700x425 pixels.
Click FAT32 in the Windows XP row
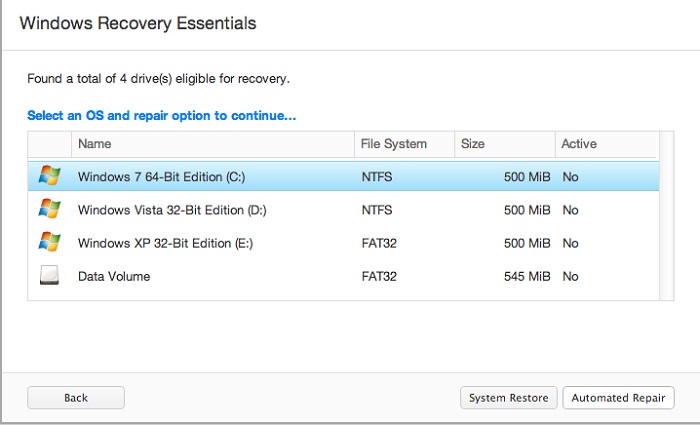380,243
